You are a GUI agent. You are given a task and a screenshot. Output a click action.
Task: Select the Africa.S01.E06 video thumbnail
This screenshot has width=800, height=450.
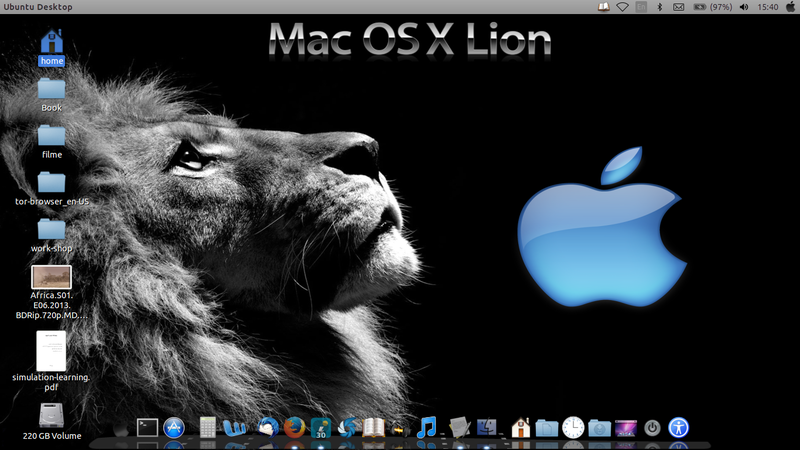[x=51, y=277]
